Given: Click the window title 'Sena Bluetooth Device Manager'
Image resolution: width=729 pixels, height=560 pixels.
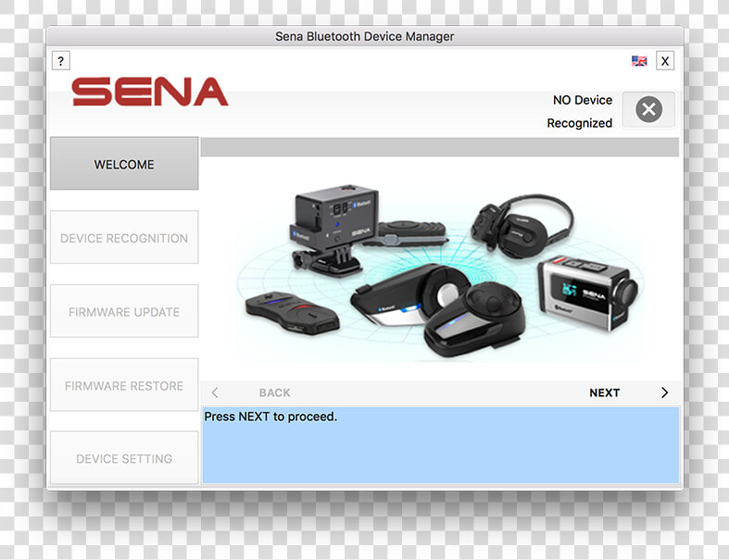Looking at the screenshot, I should 365,36.
